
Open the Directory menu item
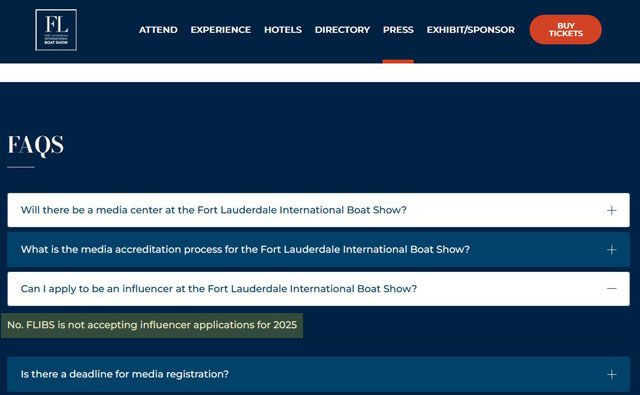tap(342, 30)
